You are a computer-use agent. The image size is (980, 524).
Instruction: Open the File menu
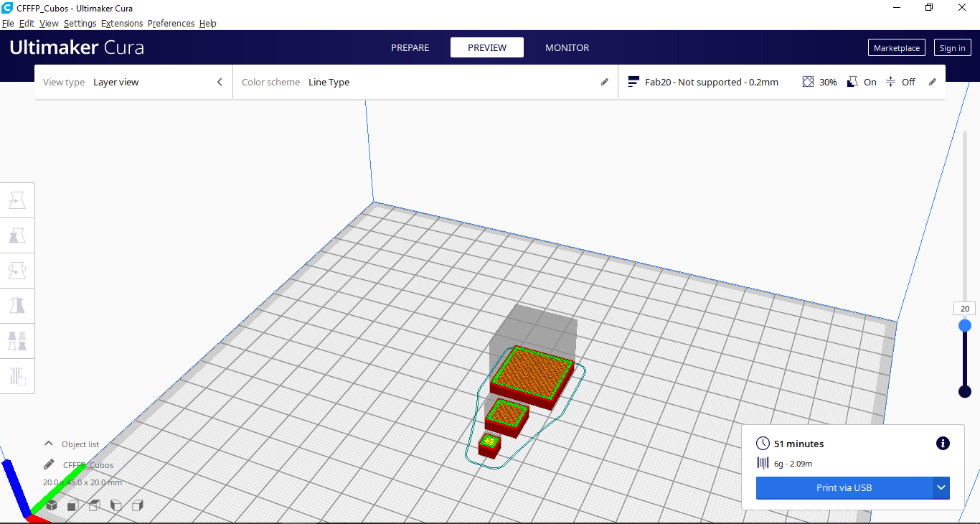click(x=8, y=24)
